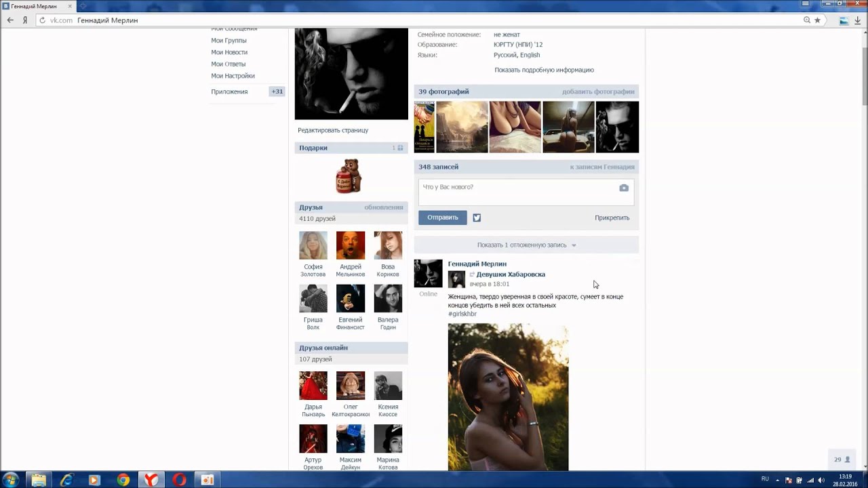Click the ЮРГТУ (НПИ) '12 education link
Image resolution: width=868 pixels, height=488 pixels.
click(518, 45)
